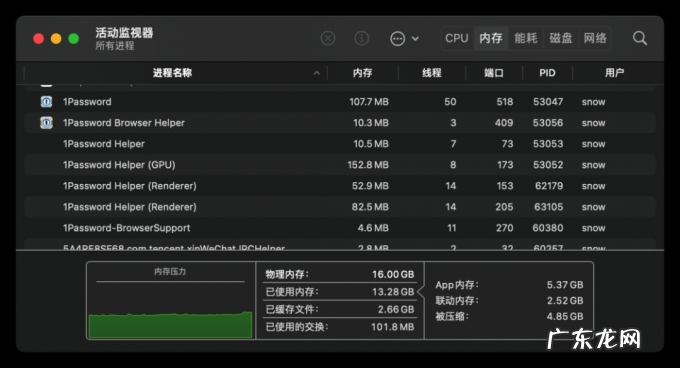Click the 物理内存 16.00 GB entry
Screen dimensions: 680x368
click(340, 274)
